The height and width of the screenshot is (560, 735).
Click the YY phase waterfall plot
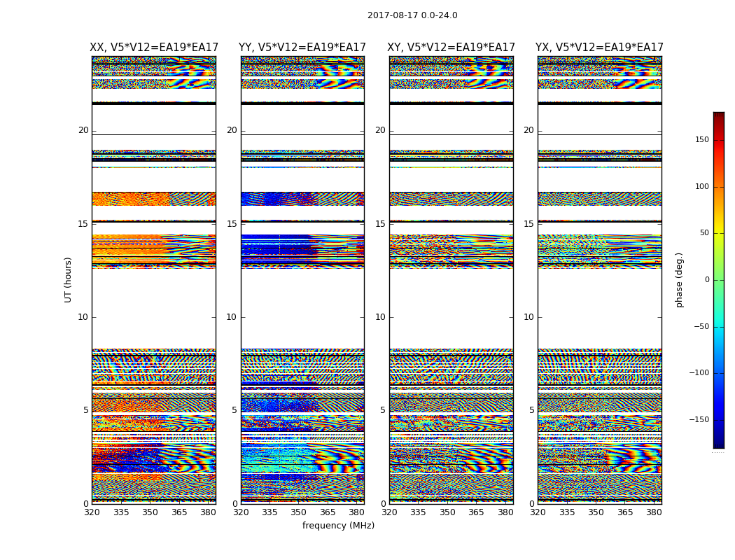tap(302, 280)
